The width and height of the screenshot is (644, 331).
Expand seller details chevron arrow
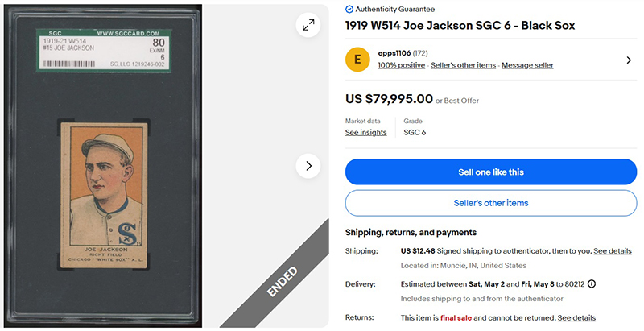(x=629, y=60)
